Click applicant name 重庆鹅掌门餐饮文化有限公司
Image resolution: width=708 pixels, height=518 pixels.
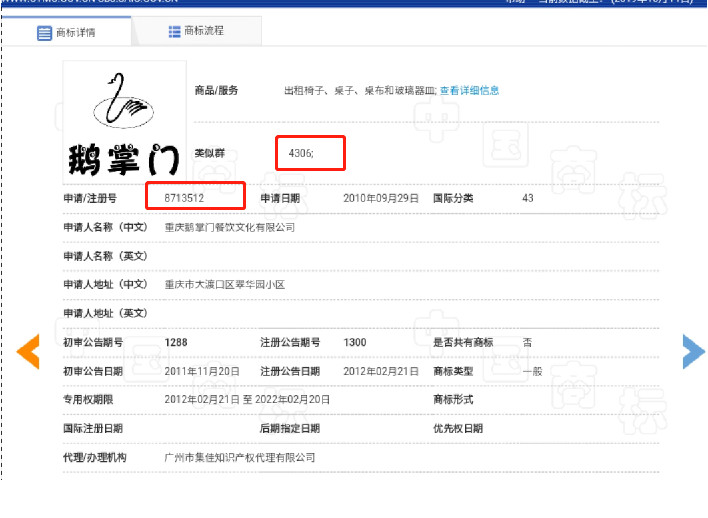click(229, 227)
